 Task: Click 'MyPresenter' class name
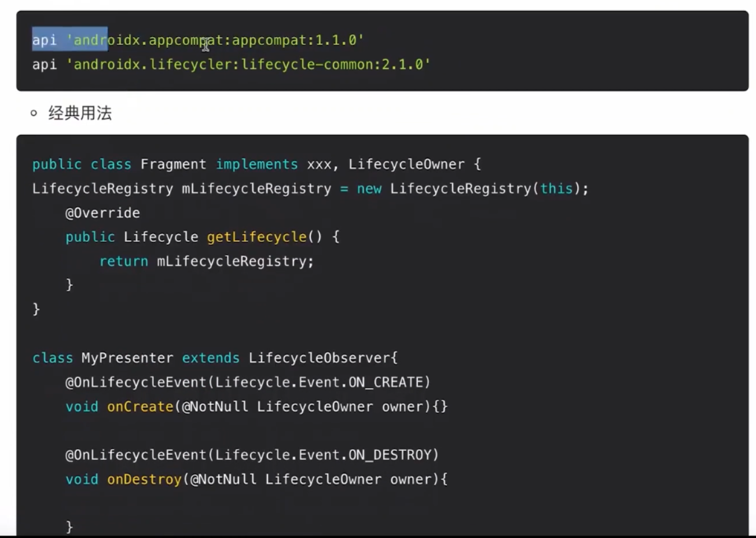(x=127, y=358)
